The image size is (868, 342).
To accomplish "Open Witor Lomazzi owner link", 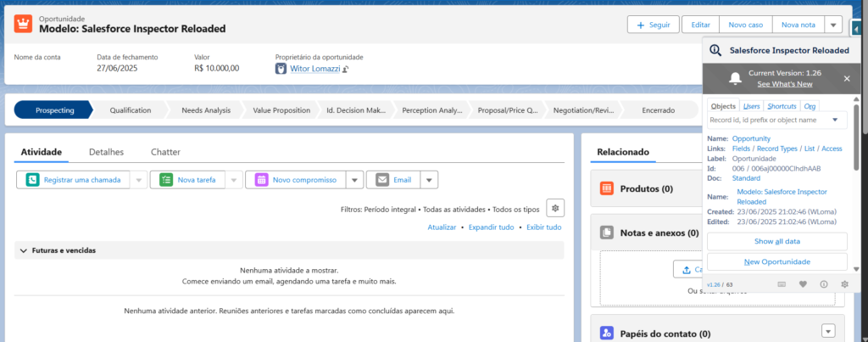I will click(314, 69).
